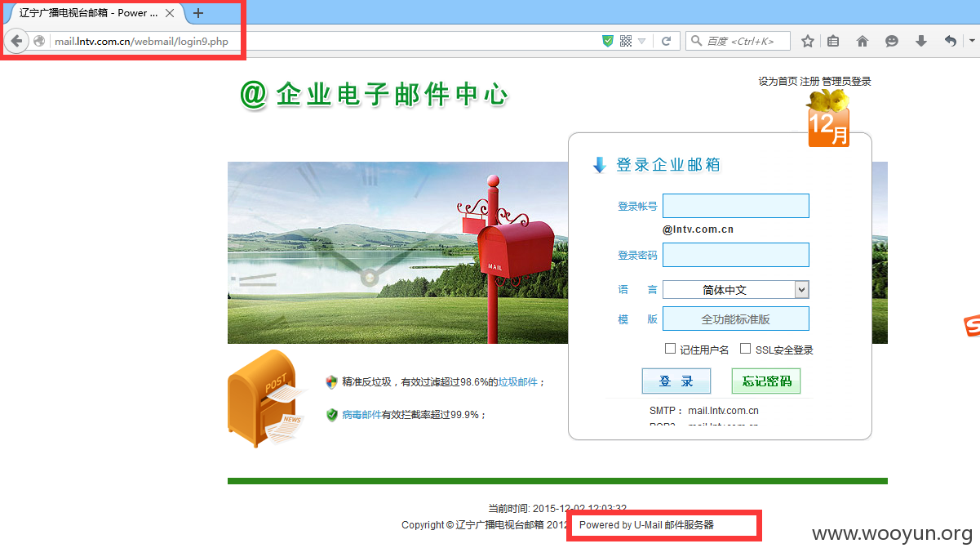Open the QR code icon in address bar
This screenshot has height=557, width=980.
click(x=626, y=41)
